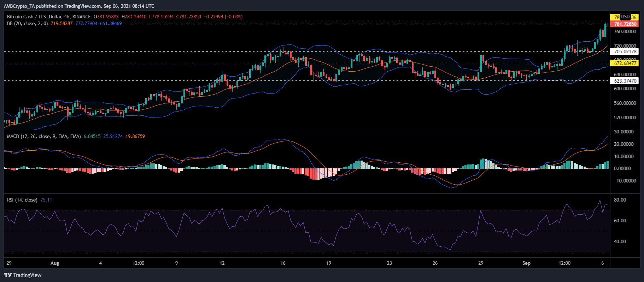Screen dimensions: 644x282
Task: Click the yellow 672.68477 price label
Action: click(x=625, y=63)
